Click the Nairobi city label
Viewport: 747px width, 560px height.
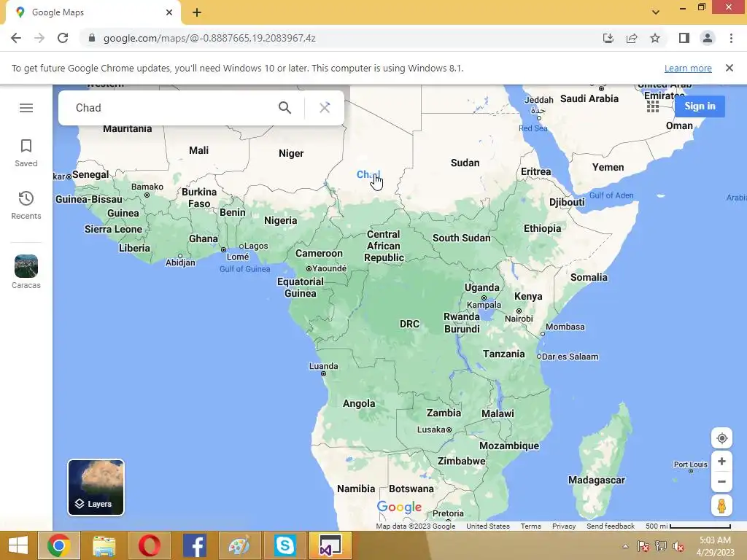point(519,319)
